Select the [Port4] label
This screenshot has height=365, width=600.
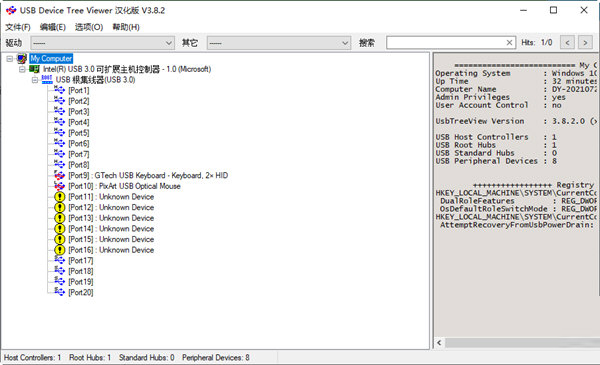point(79,122)
